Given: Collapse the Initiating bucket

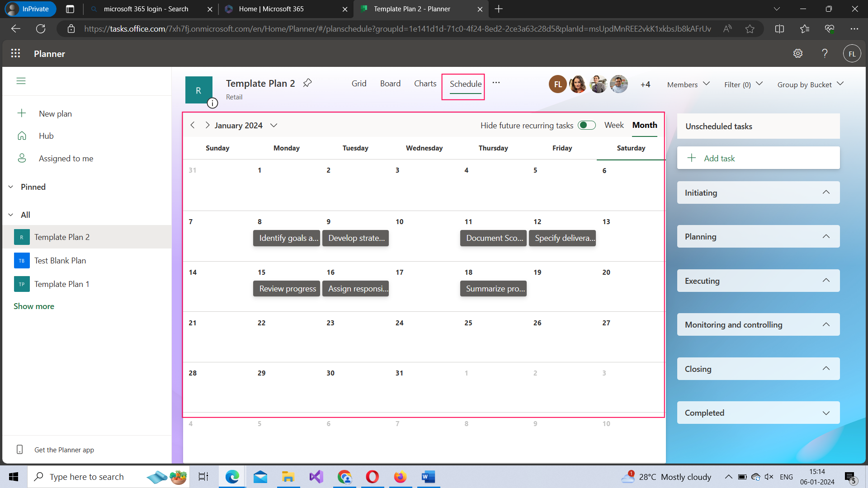Looking at the screenshot, I should pos(826,192).
